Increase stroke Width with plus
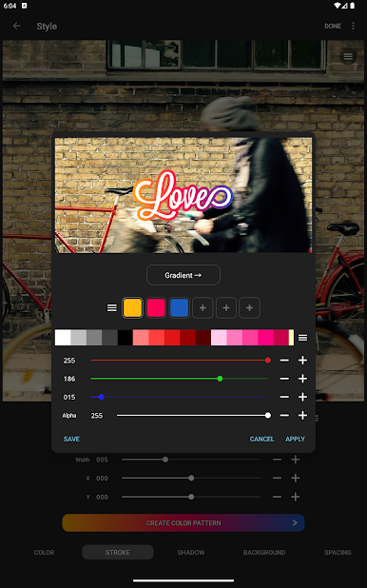Screen dimensions: 367x588 click(296, 460)
